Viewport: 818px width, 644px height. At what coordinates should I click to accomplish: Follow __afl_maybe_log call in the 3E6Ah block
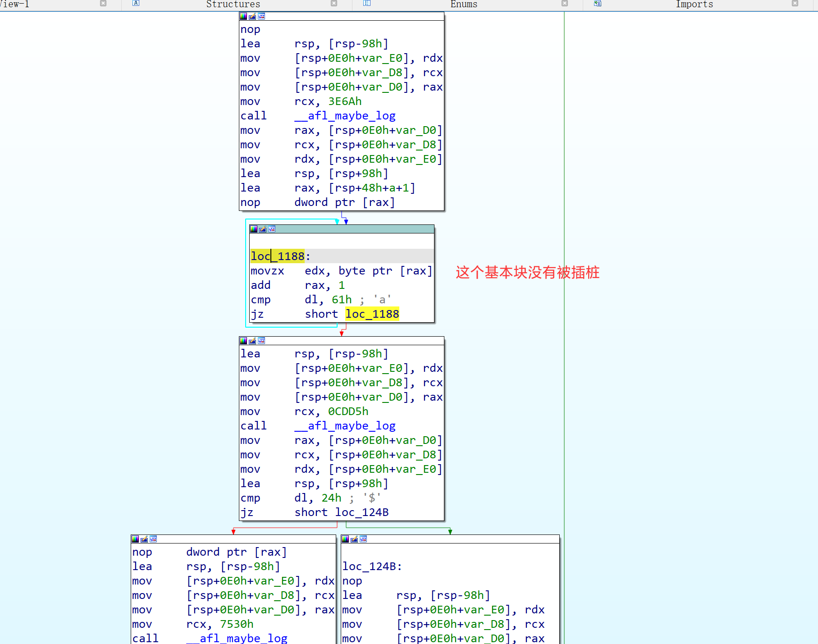(345, 116)
